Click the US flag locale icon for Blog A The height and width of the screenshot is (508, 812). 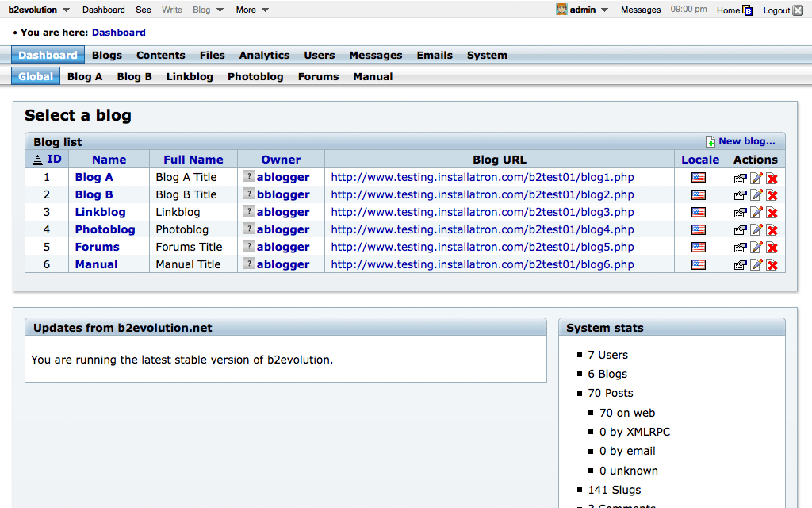pos(698,177)
